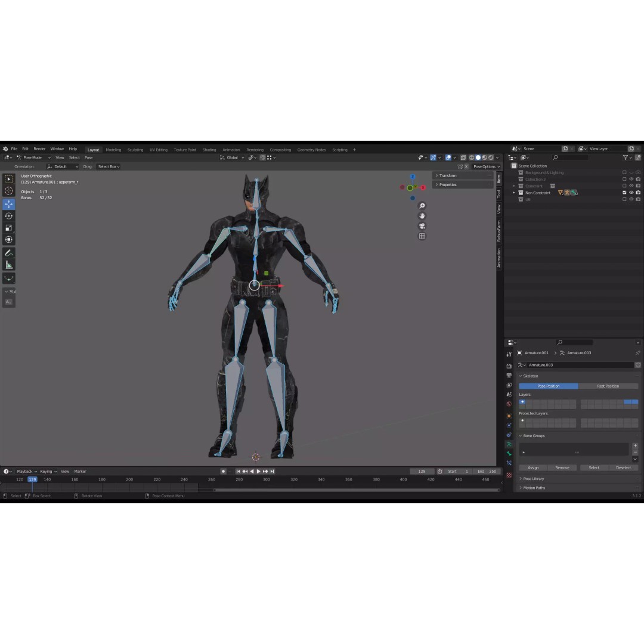
Task: Click the viewport zoom magnifier icon
Action: point(422,206)
